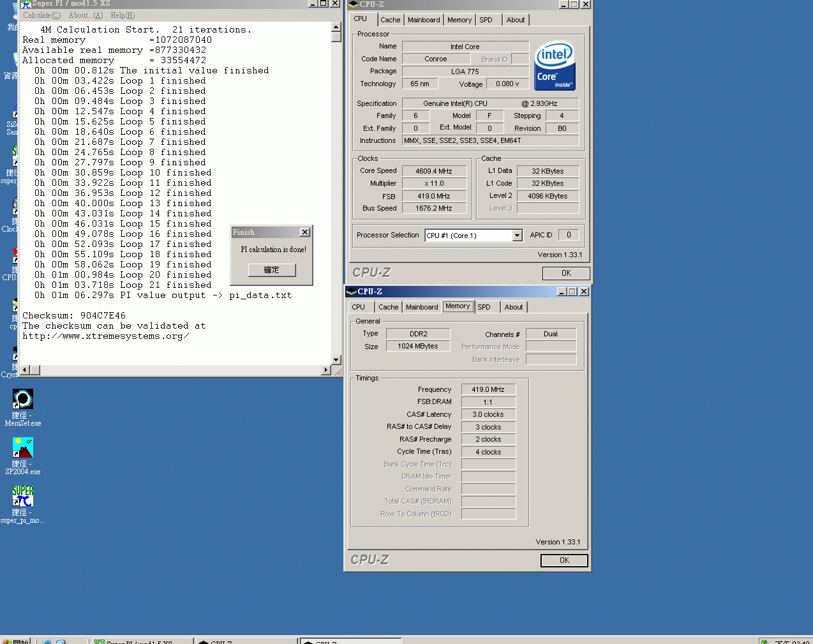Click the Intel Core inside logo
This screenshot has width=813, height=644.
[x=555, y=66]
